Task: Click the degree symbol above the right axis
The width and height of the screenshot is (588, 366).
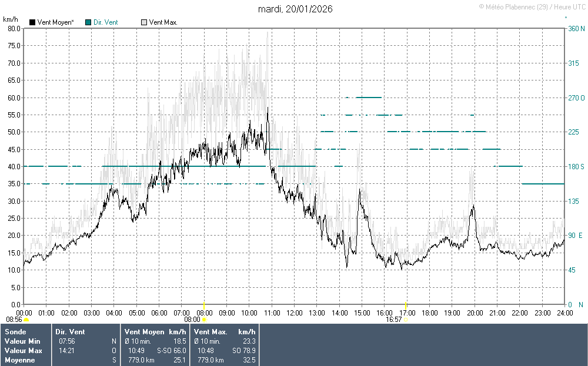Action: pos(566,18)
